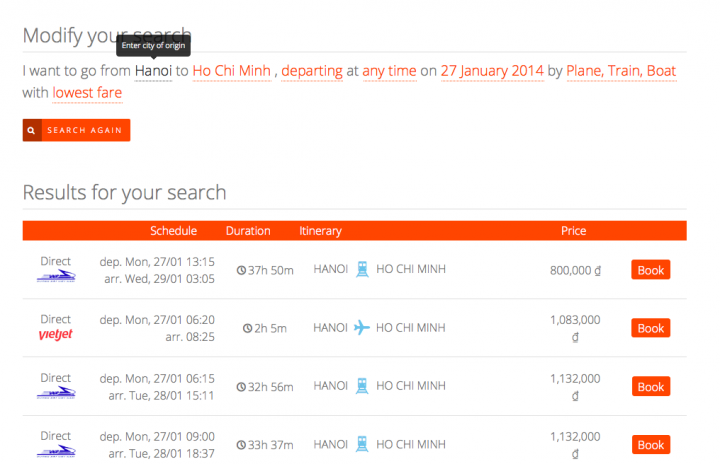Click the Price column header

tap(574, 231)
